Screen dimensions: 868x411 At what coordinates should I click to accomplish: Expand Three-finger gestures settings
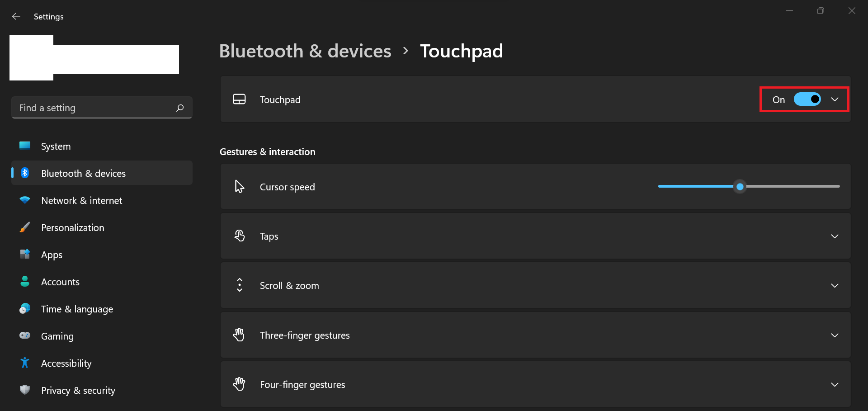point(835,335)
